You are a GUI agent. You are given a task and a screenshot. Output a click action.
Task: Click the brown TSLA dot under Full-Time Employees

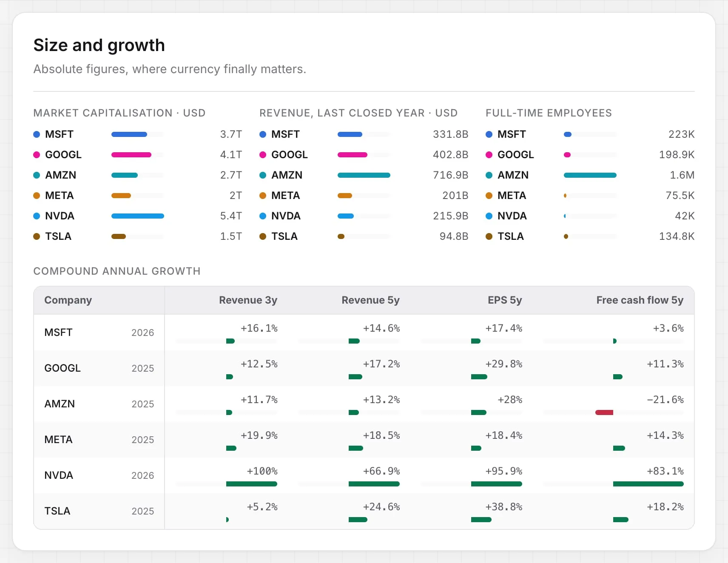click(x=489, y=236)
